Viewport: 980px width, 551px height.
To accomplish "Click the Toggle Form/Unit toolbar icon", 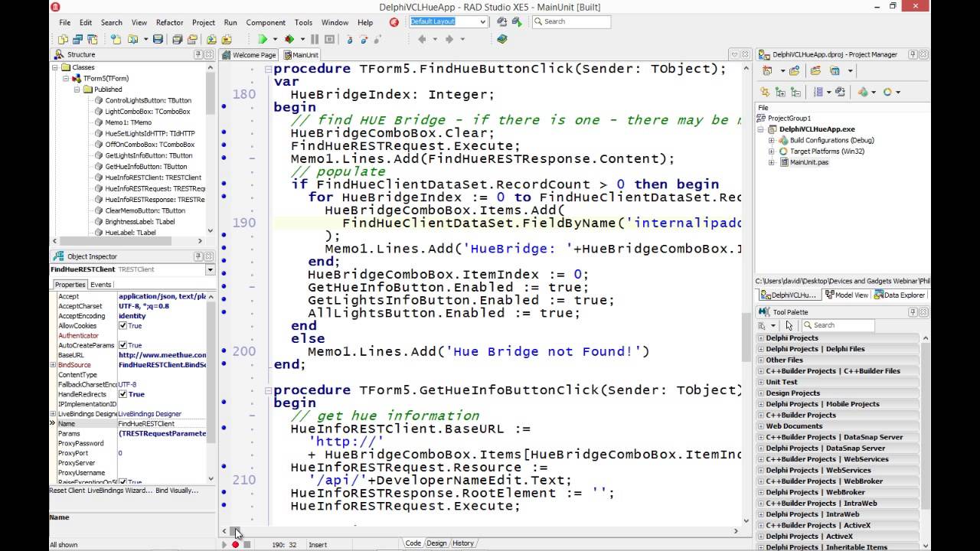I will (92, 39).
